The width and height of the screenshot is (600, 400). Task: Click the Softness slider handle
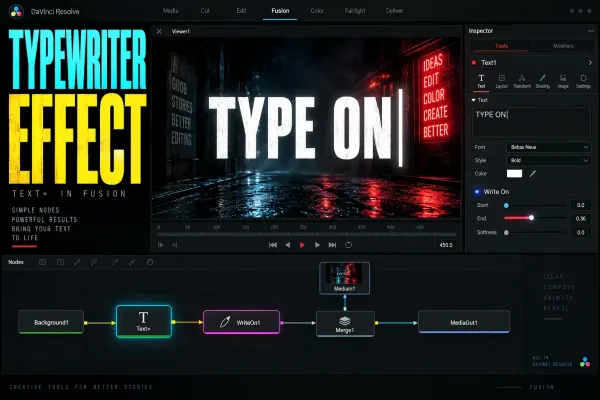(506, 232)
